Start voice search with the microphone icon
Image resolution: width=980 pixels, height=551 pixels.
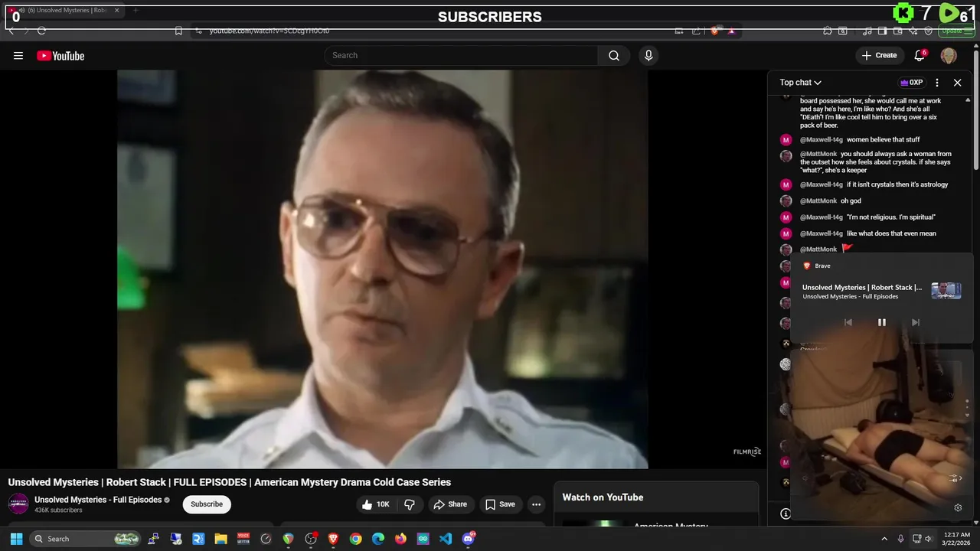[x=648, y=55]
